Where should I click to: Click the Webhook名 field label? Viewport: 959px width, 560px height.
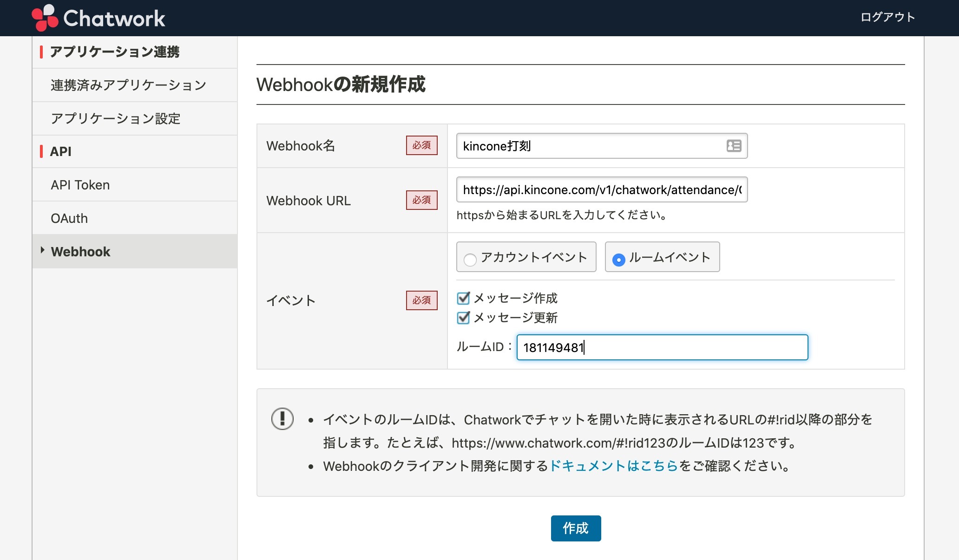coord(301,146)
